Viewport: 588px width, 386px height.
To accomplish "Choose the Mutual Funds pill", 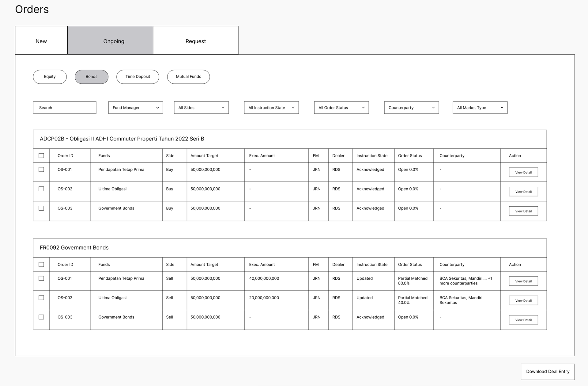I will click(188, 77).
